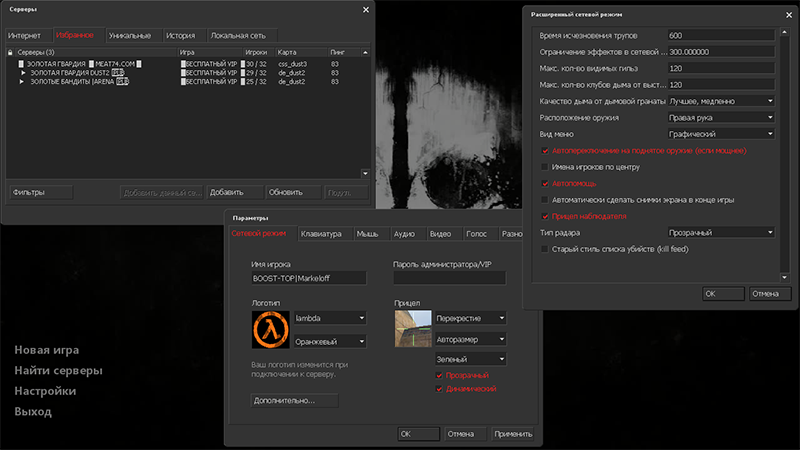Click Отмена in advanced network window
The height and width of the screenshot is (450, 800).
point(770,293)
